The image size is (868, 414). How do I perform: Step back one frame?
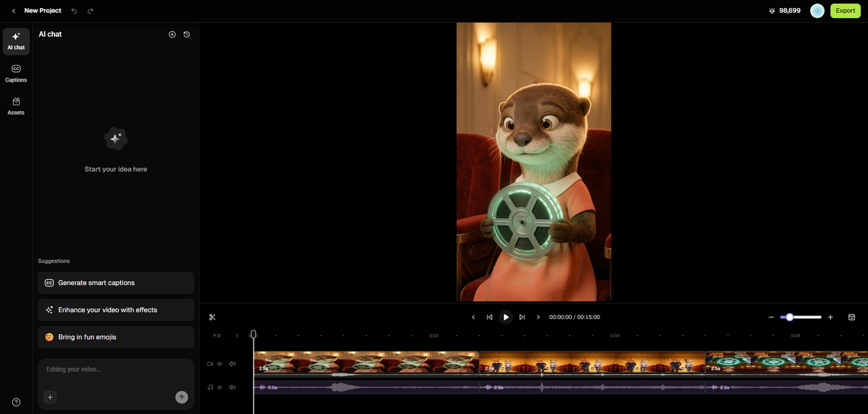coord(473,317)
